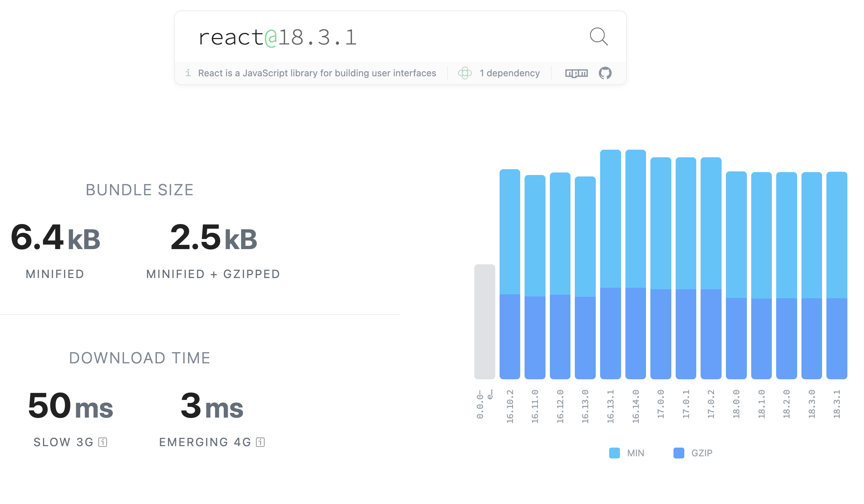Click the 16.14.0 version bar
This screenshot has height=504, width=864.
635,264
